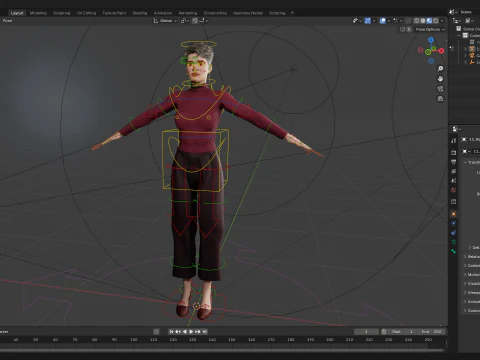This screenshot has height=360, width=480.
Task: Play the animation forward
Action: 191,332
